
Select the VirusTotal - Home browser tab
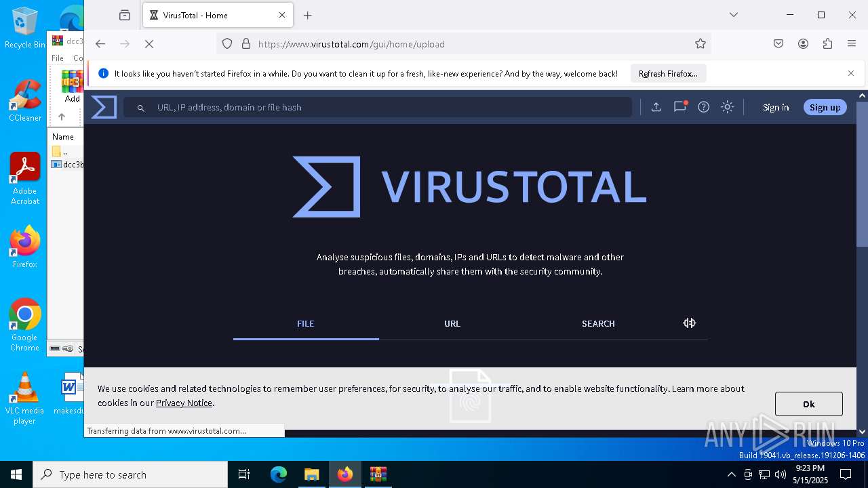218,15
